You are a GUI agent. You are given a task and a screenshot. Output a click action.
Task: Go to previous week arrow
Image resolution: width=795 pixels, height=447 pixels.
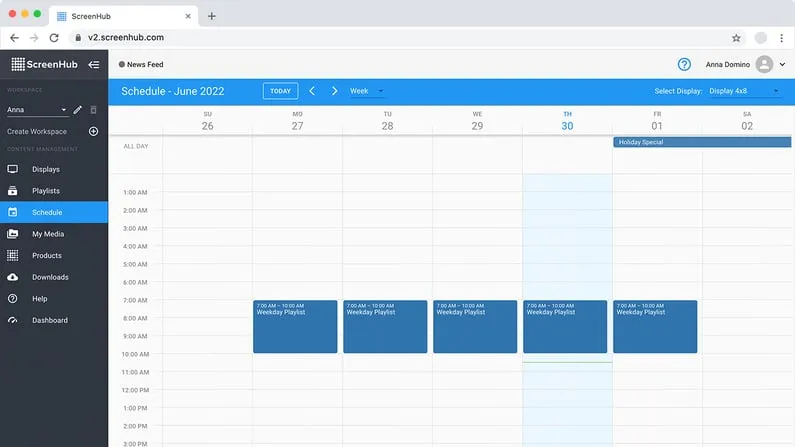312,91
